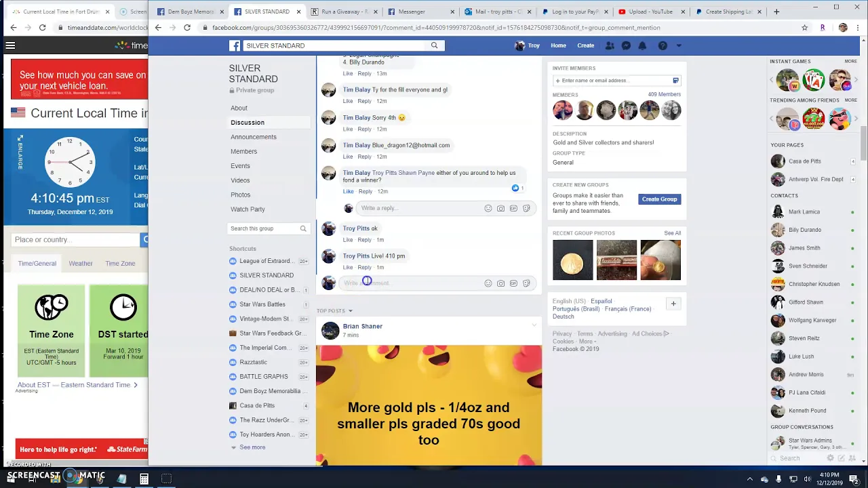
Task: Insert emoji in the Write a reply box
Action: point(488,208)
